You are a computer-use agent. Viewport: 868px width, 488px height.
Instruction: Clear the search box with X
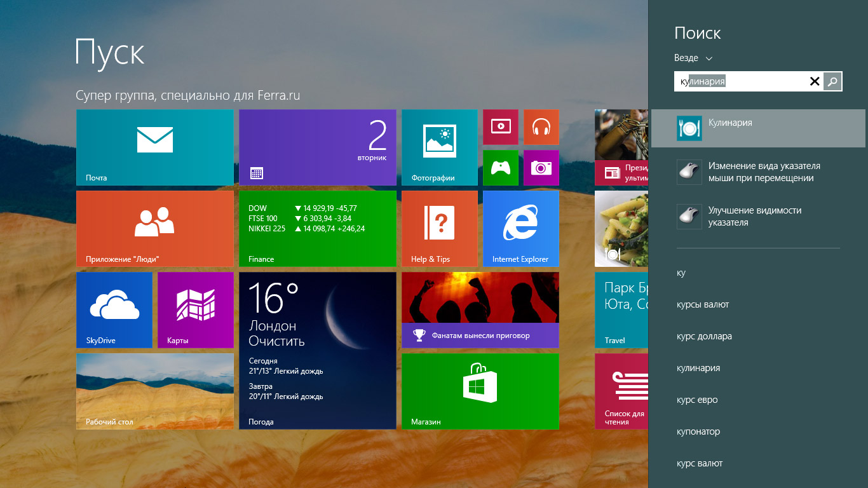pos(814,81)
